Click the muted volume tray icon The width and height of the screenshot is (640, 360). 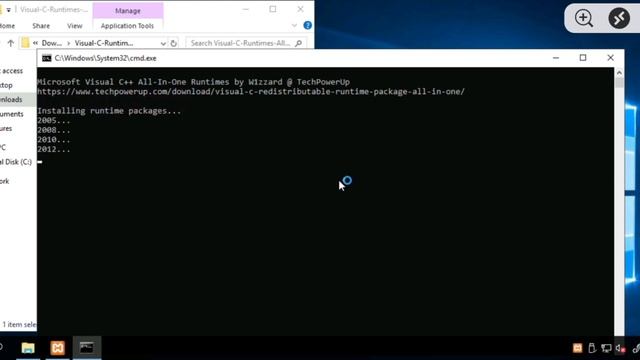click(620, 348)
